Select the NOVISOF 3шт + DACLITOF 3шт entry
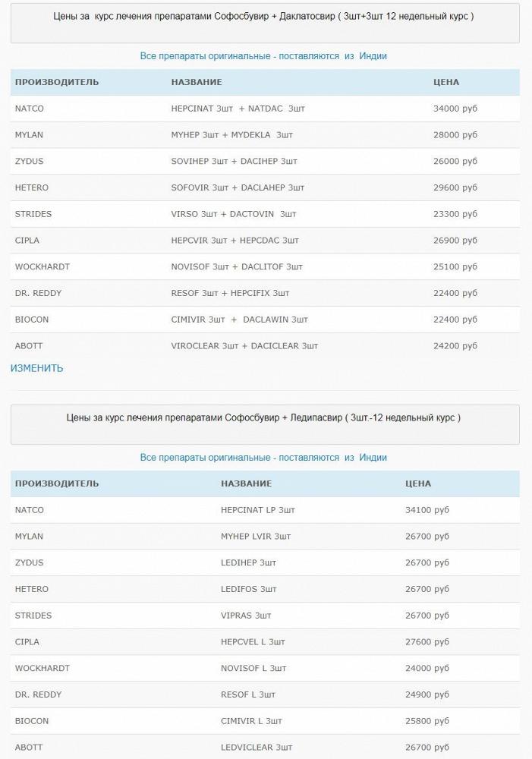532x759 pixels. (237, 267)
